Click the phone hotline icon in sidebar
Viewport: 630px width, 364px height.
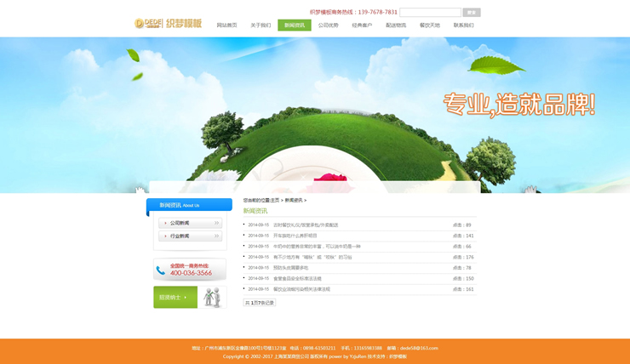(160, 270)
